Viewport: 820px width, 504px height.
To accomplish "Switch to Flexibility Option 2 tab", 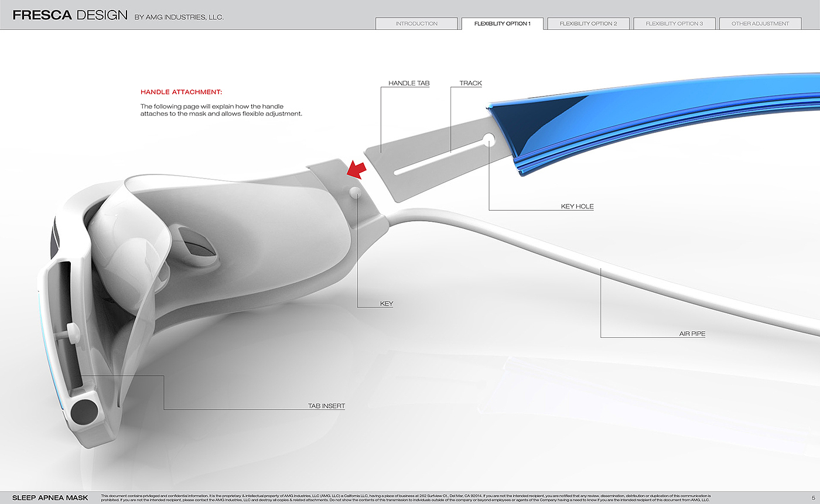I will point(588,23).
